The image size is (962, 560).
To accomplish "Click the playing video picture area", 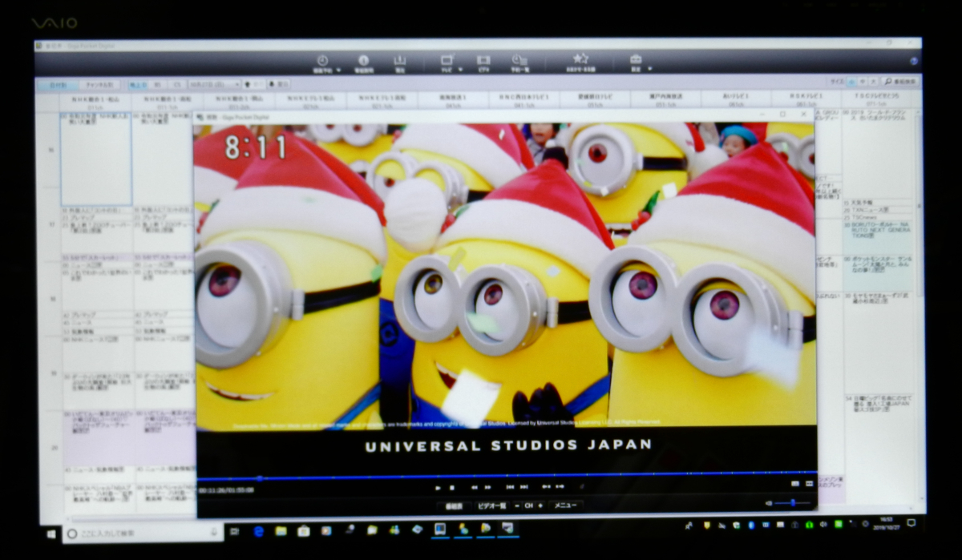I will [x=506, y=277].
